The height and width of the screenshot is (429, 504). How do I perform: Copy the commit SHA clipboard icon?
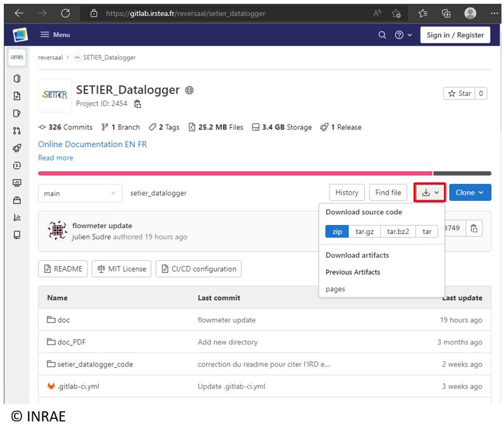(x=474, y=228)
